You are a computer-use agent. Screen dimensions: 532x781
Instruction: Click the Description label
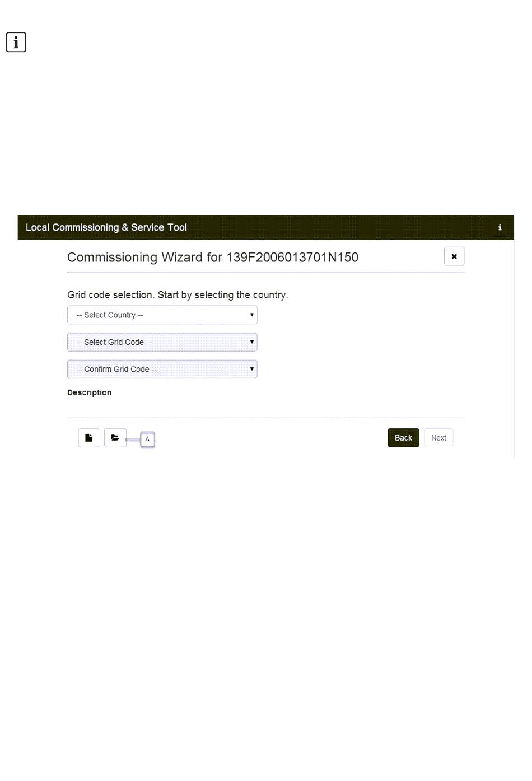pyautogui.click(x=89, y=392)
